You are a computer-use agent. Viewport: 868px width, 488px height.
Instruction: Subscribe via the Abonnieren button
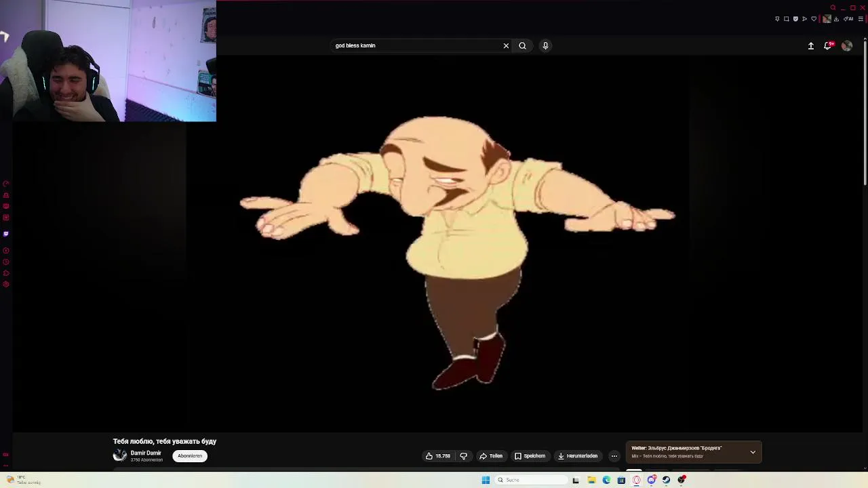(x=190, y=456)
